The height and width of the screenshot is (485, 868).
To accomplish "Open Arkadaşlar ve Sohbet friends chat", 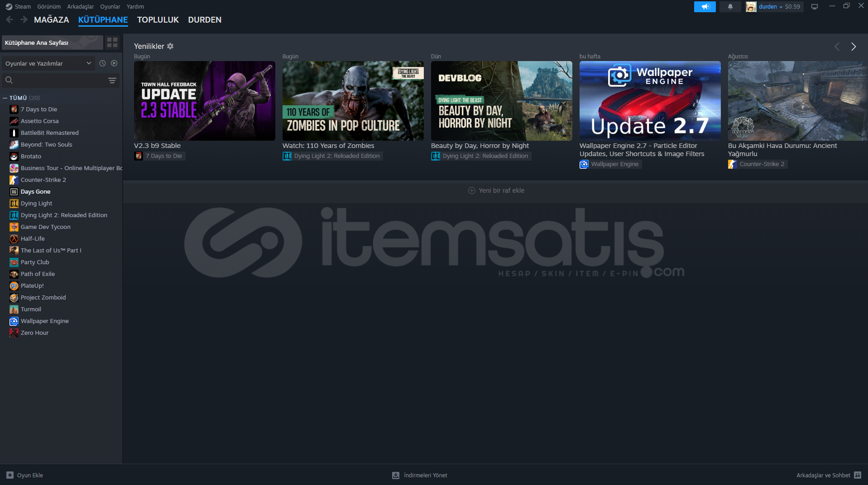I will (x=829, y=475).
